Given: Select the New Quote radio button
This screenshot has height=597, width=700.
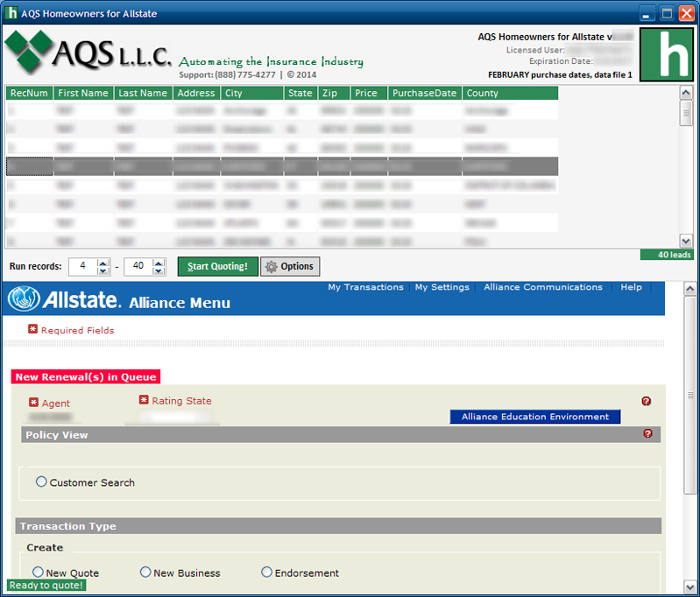Looking at the screenshot, I should 38,572.
